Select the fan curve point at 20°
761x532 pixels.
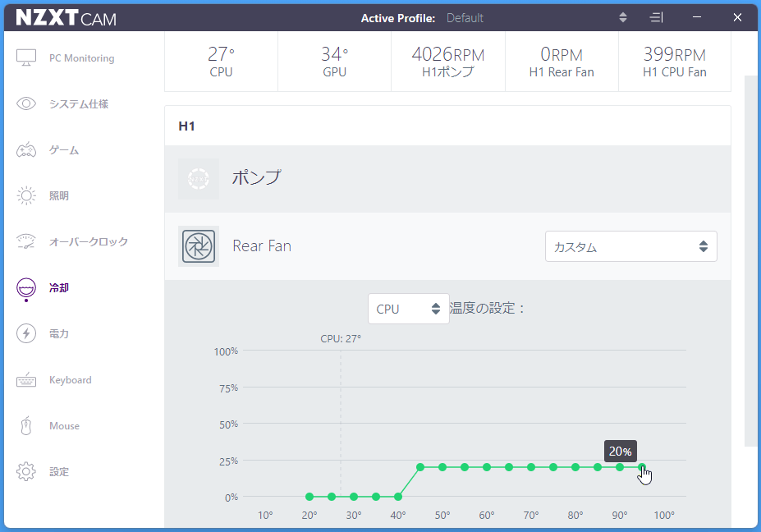tap(309, 497)
